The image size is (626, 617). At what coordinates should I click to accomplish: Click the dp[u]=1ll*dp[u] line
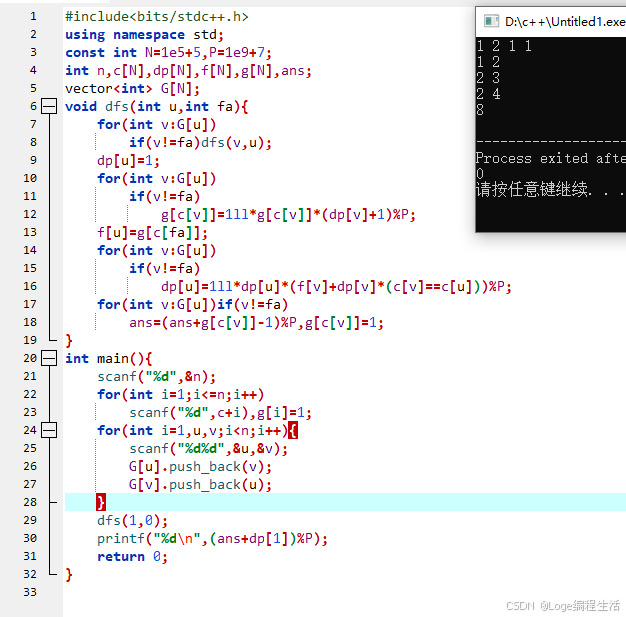(x=337, y=287)
